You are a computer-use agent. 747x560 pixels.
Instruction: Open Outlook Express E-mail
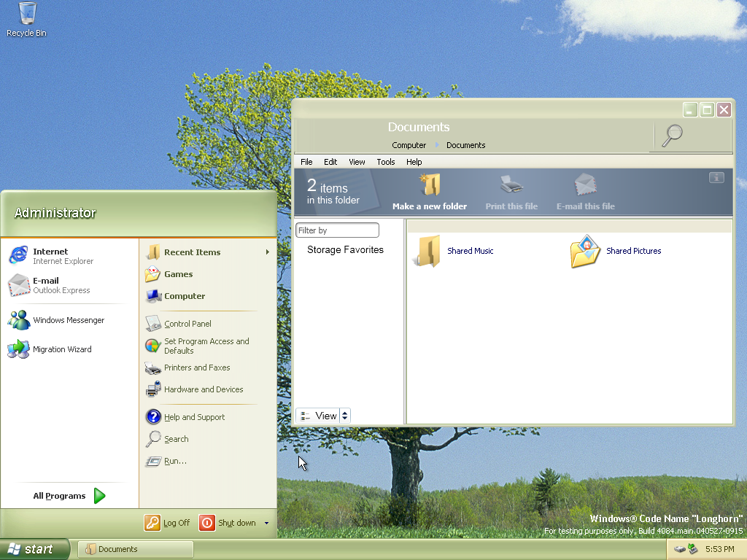pos(50,285)
